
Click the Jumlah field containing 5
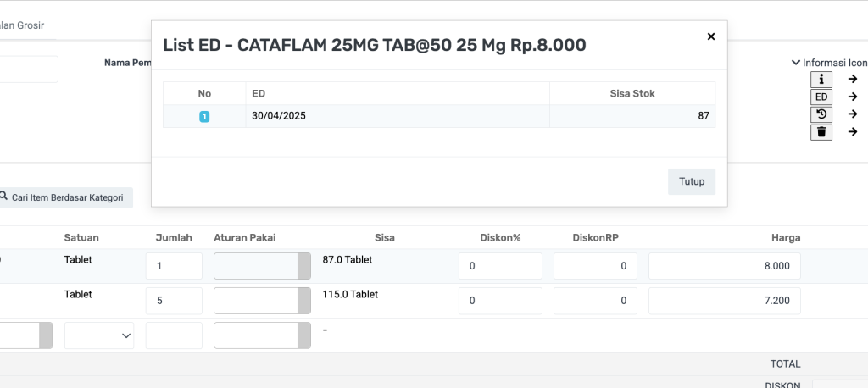point(174,301)
